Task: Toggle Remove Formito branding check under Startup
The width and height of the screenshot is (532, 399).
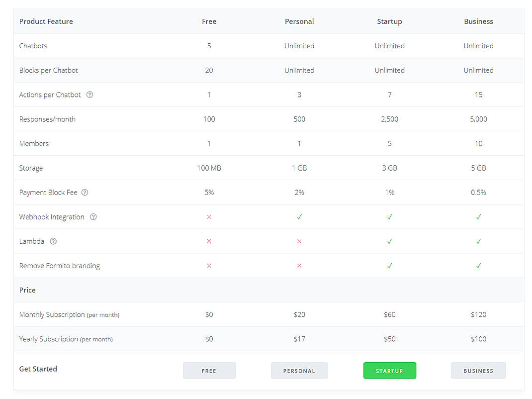Action: [x=389, y=266]
